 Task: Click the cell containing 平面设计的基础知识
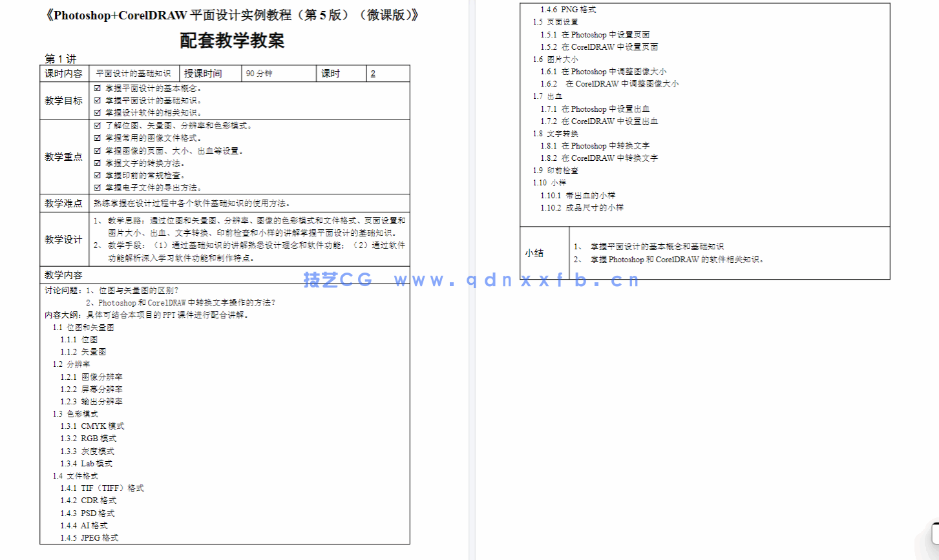pyautogui.click(x=133, y=73)
